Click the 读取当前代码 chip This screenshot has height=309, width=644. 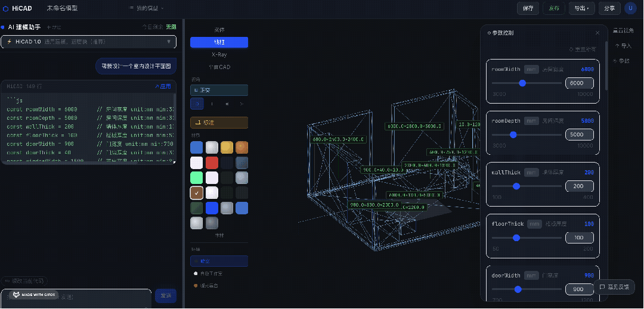24,281
